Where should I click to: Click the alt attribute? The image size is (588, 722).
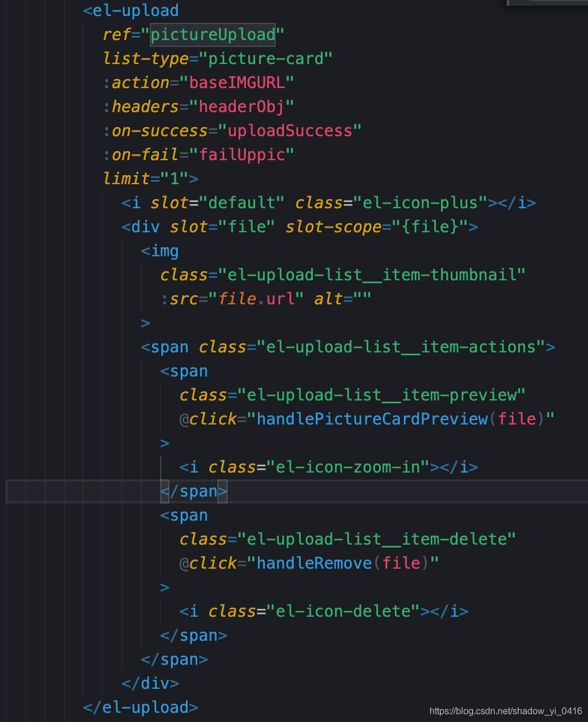coord(328,299)
